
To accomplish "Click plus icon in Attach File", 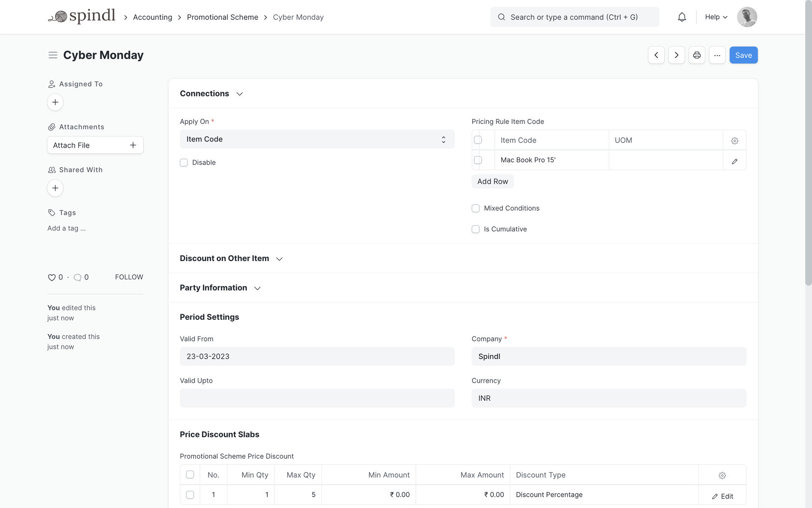I will pyautogui.click(x=133, y=145).
